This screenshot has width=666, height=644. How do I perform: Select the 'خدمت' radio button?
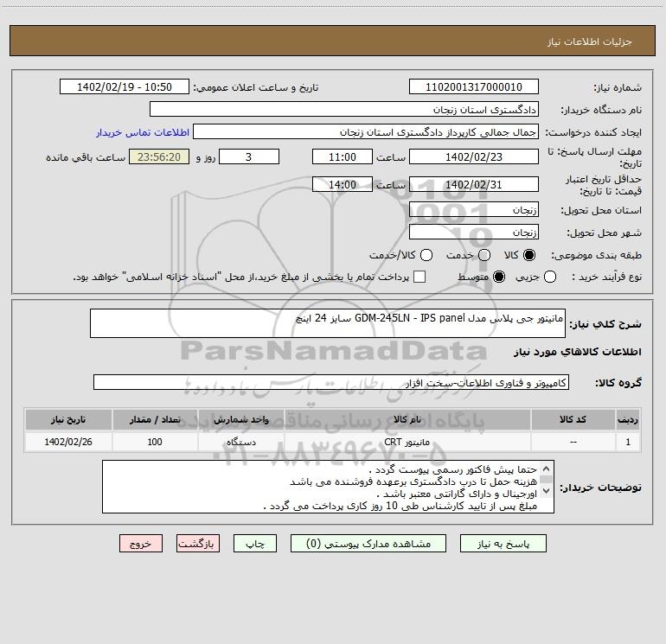click(x=484, y=255)
